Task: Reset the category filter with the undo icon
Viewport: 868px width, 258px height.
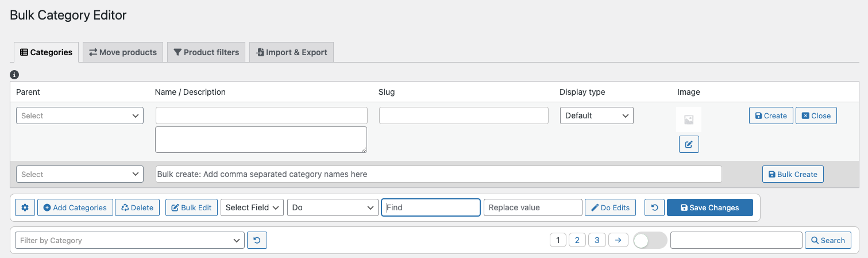Action: pyautogui.click(x=257, y=240)
